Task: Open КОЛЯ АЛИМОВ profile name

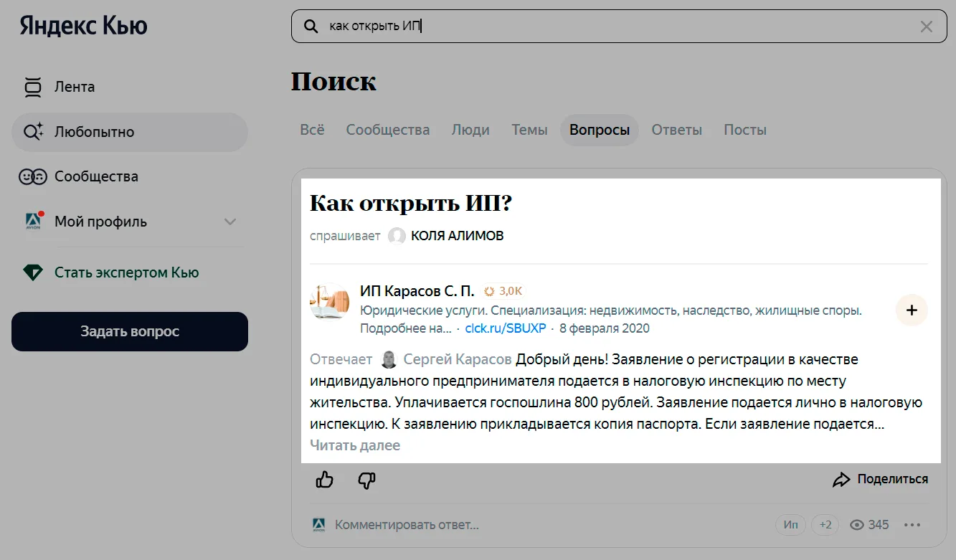Action: coord(458,236)
